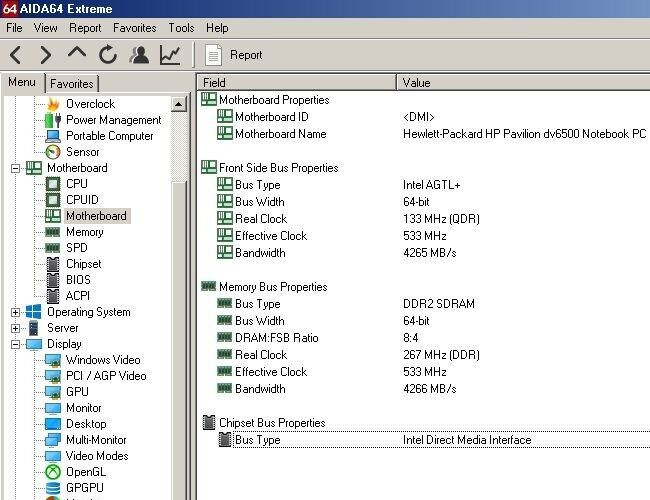Click the Report toolbar button label
650x500 pixels.
click(246, 55)
